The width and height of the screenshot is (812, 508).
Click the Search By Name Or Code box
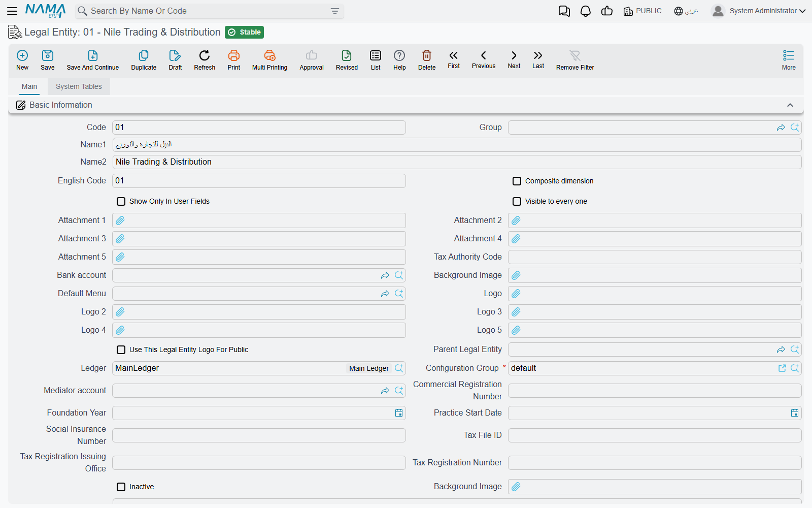click(210, 11)
